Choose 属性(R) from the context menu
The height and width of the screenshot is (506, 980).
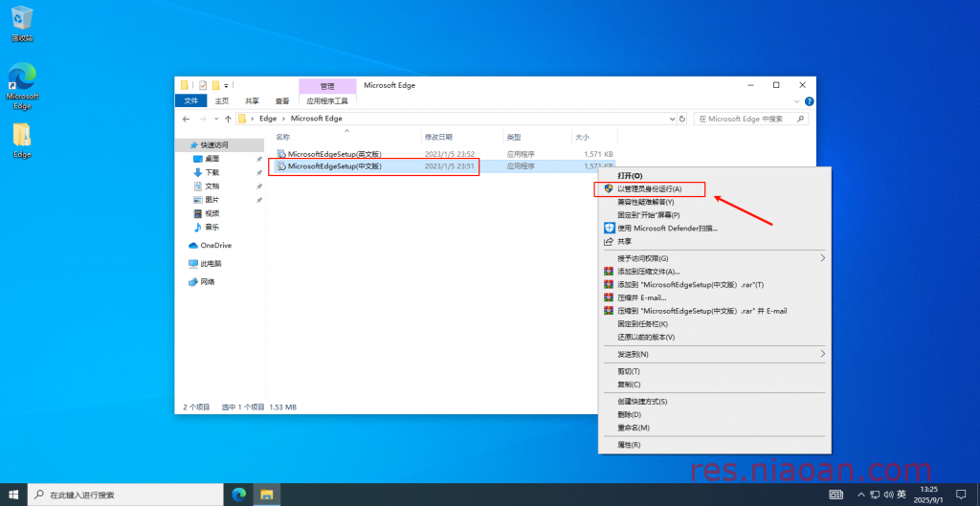click(x=714, y=445)
